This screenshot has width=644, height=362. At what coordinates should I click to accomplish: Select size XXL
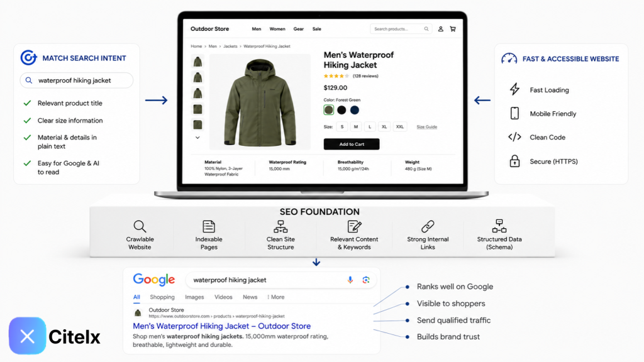pos(399,127)
